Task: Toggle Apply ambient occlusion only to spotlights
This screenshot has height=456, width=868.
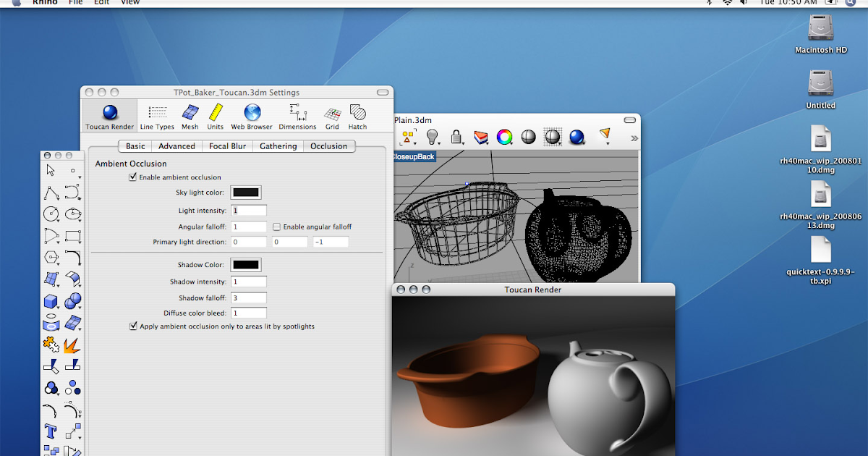Action: coord(133,326)
